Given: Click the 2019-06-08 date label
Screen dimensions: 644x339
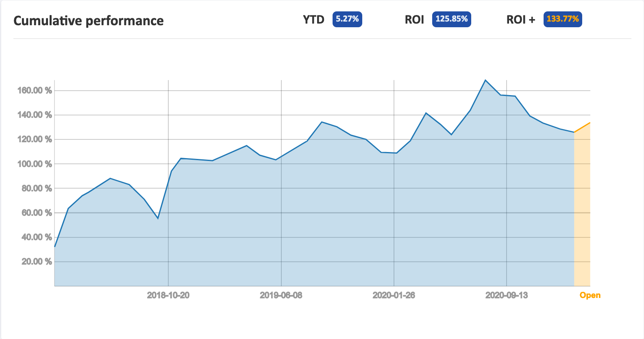Looking at the screenshot, I should pos(281,295).
